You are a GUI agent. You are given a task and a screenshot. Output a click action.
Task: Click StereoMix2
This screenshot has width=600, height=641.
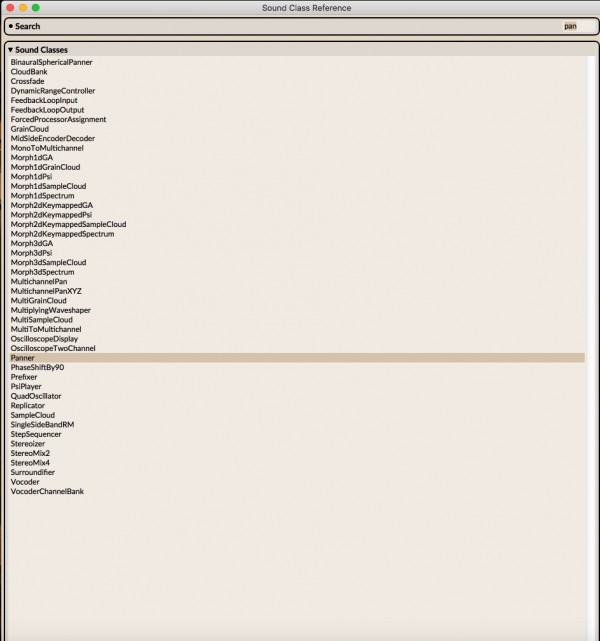pos(30,453)
